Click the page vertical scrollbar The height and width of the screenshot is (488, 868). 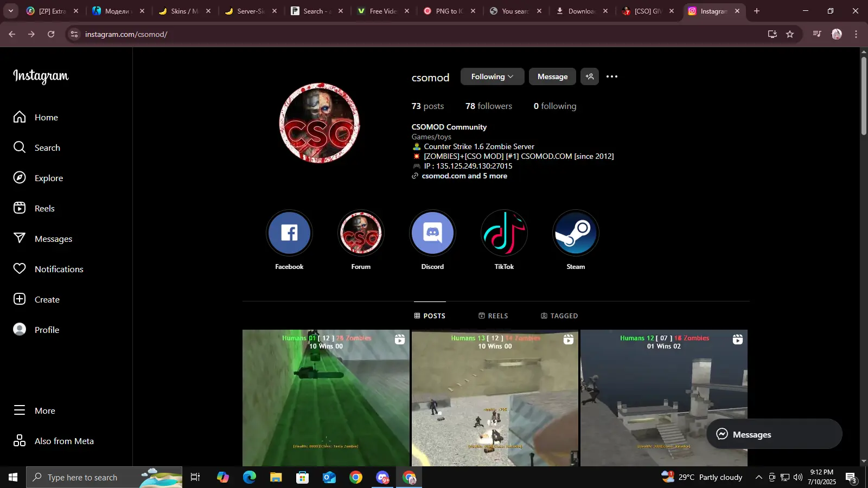tap(864, 95)
